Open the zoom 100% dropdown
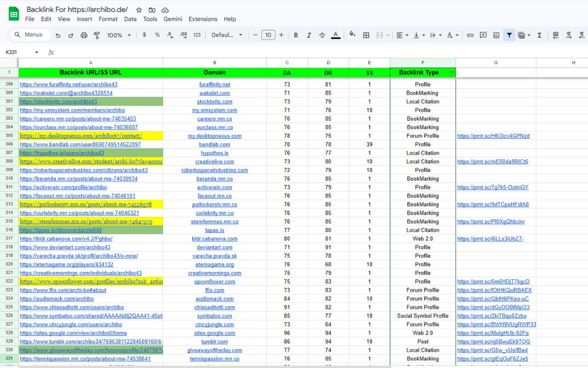Image resolution: width=588 pixels, height=368 pixels. (x=119, y=35)
